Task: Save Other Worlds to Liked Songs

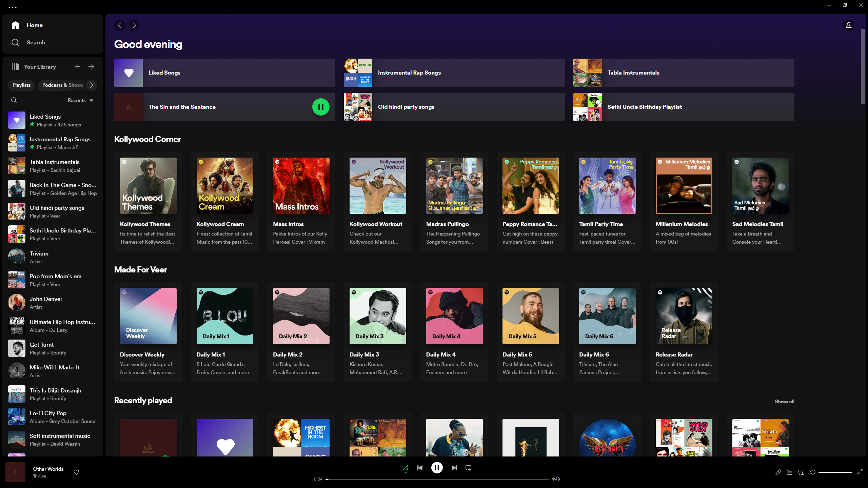Action: [x=76, y=472]
